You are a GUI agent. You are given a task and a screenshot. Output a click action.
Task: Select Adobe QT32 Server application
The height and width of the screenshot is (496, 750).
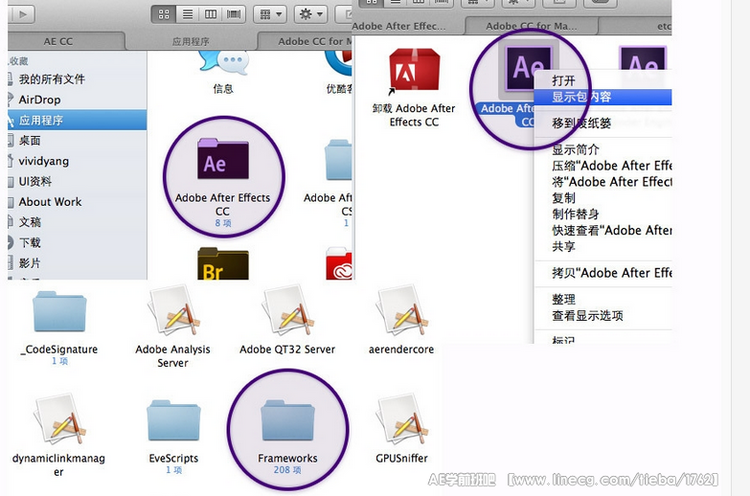tap(287, 311)
